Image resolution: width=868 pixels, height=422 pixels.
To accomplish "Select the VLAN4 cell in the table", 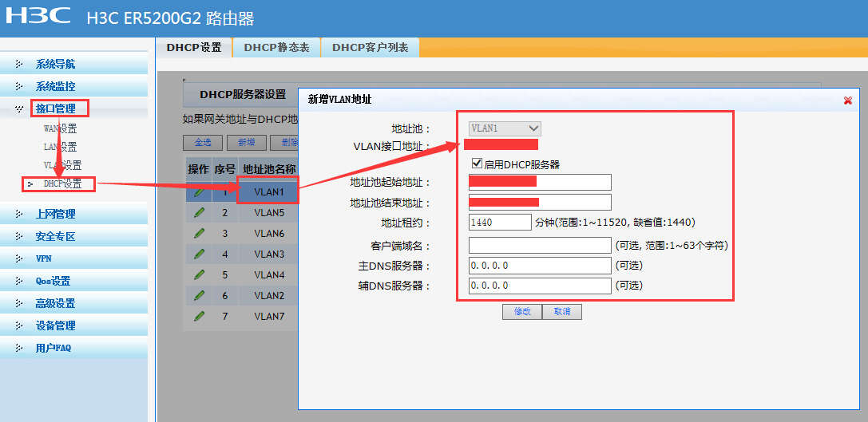I will [x=268, y=275].
